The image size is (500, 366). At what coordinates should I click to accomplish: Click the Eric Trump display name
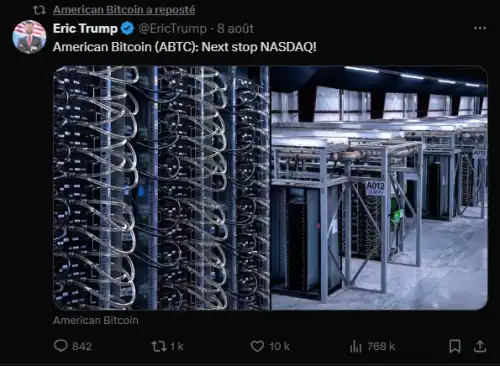point(85,29)
